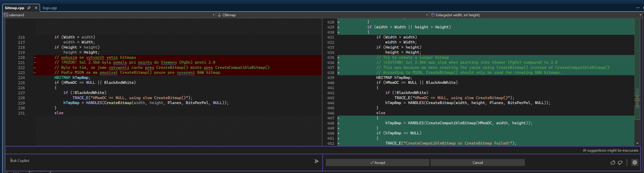
Task: Close the bitmap.cpp tab
Action: pos(36,8)
